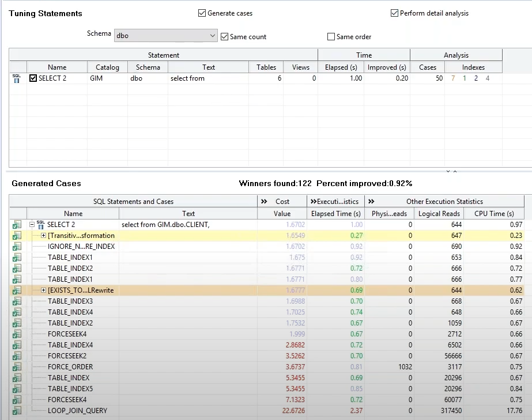The width and height of the screenshot is (532, 420).
Task: Click the row icon for TABLE_INDEX2 with cost 1.6771
Action: [x=17, y=268]
